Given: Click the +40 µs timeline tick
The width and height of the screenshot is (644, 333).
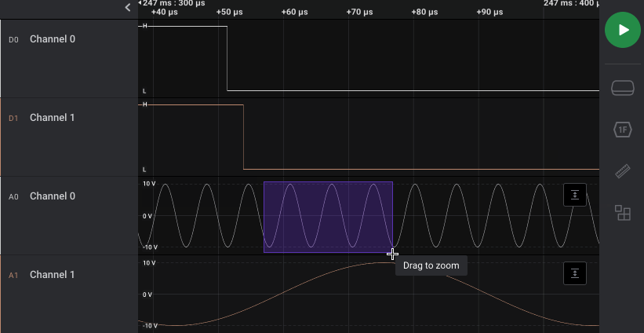Looking at the screenshot, I should (x=164, y=13).
